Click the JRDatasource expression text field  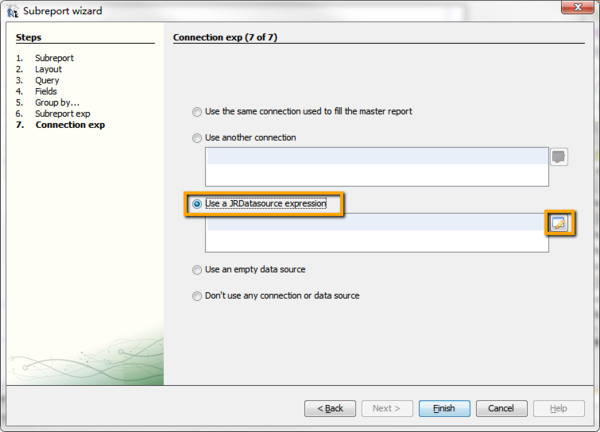376,232
